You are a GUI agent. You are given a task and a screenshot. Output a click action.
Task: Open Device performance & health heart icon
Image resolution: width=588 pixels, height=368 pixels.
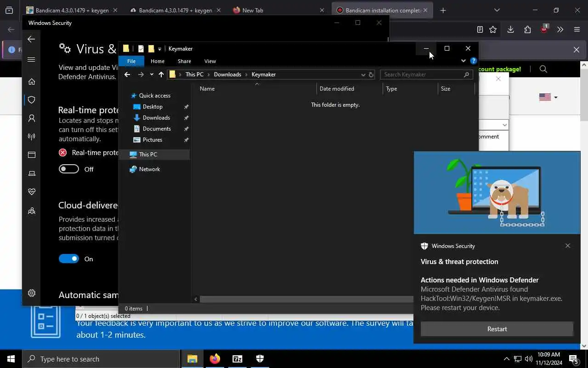coord(32,192)
